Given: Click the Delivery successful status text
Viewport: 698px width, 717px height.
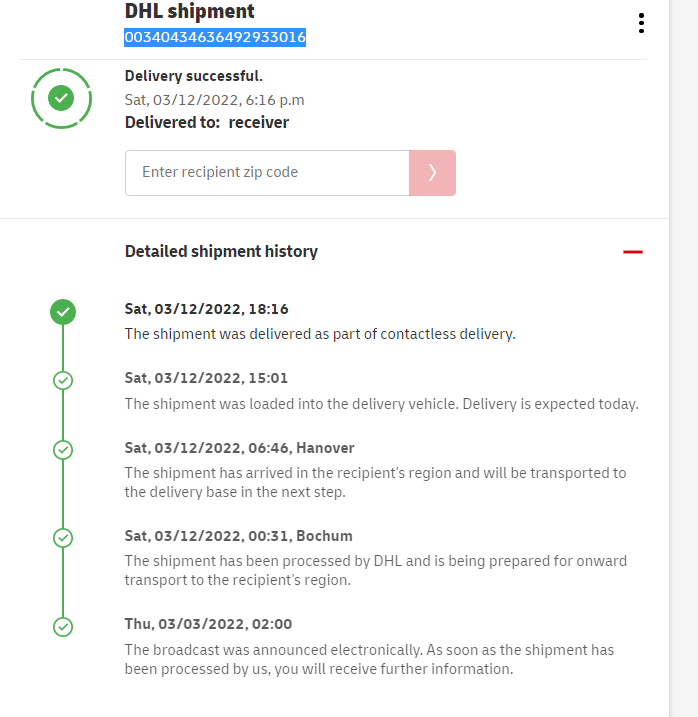Looking at the screenshot, I should click(194, 76).
